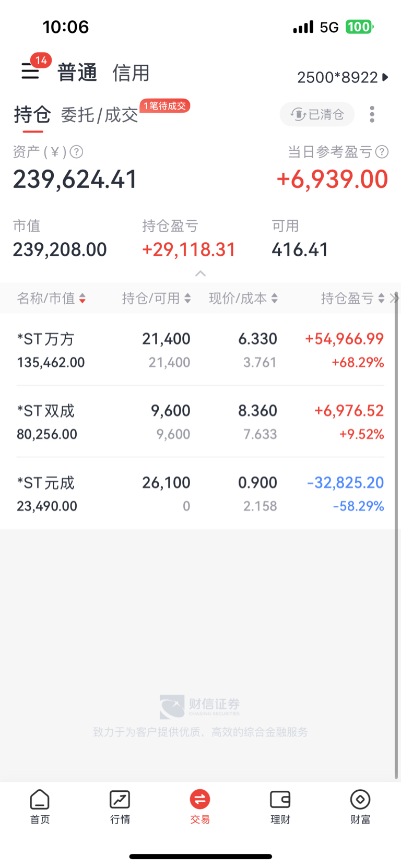The image size is (401, 868).
Task: Toggle the 已清仓 cleared positions view
Action: tap(317, 114)
